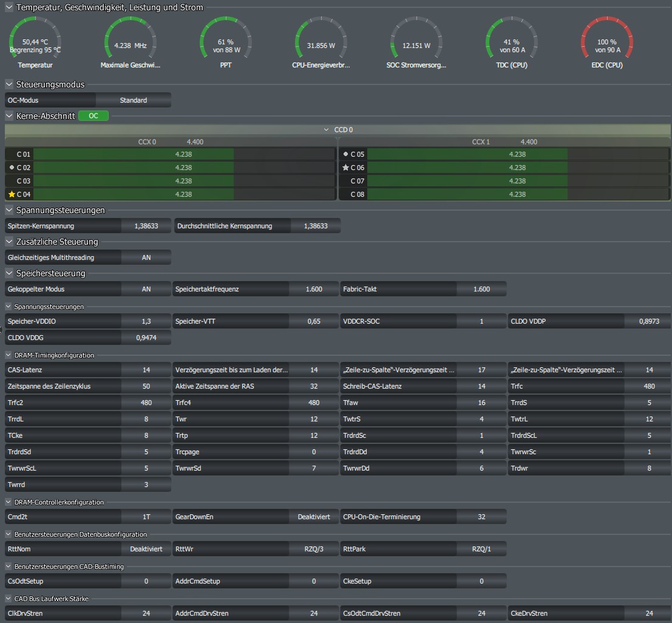
Task: Click the CLDO VDDG value 0,9474
Action: [146, 338]
